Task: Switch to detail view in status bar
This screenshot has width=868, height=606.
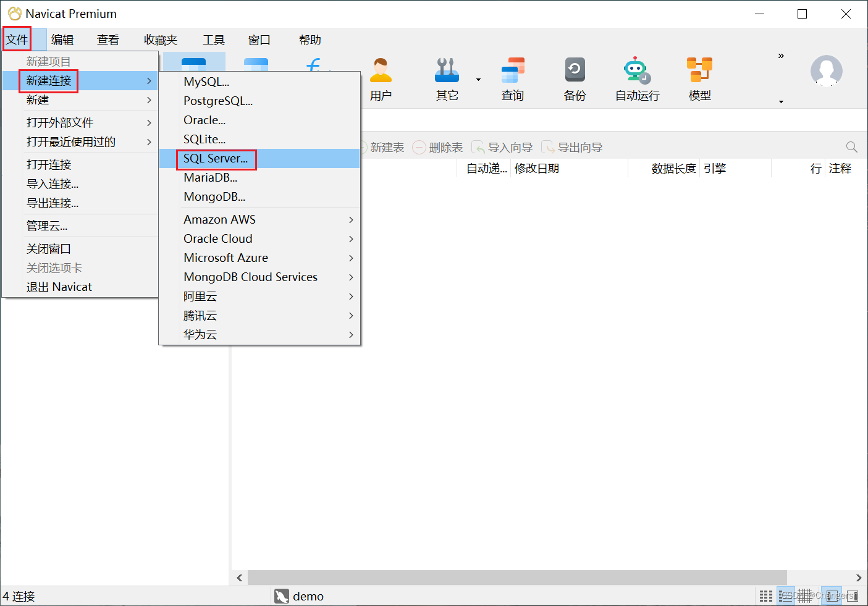Action: [786, 596]
